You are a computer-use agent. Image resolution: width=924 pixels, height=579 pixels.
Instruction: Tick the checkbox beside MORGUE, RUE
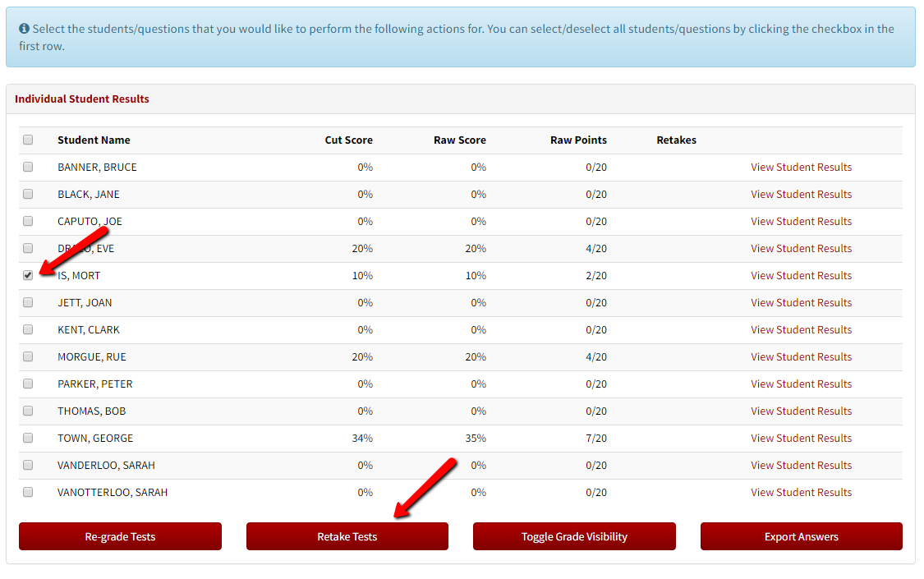[28, 356]
